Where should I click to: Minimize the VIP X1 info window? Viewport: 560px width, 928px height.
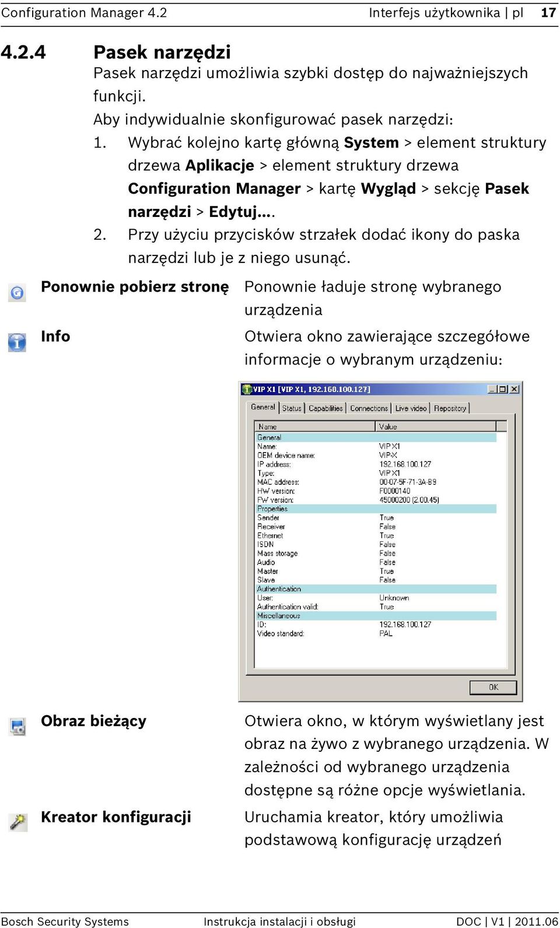(492, 389)
